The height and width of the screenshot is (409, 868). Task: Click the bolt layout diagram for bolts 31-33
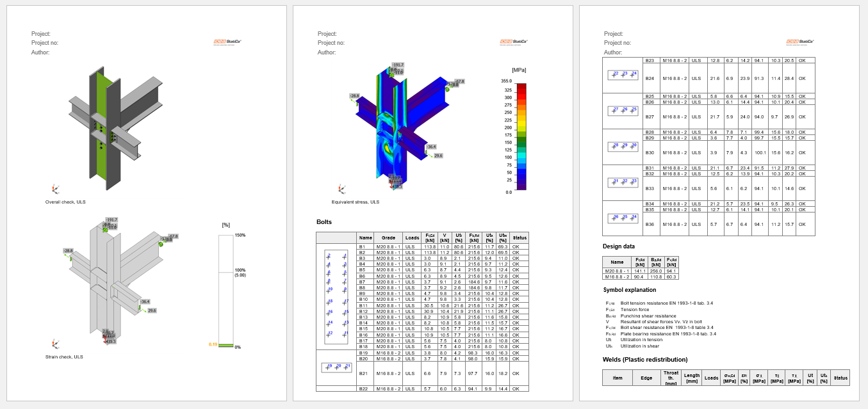click(623, 182)
